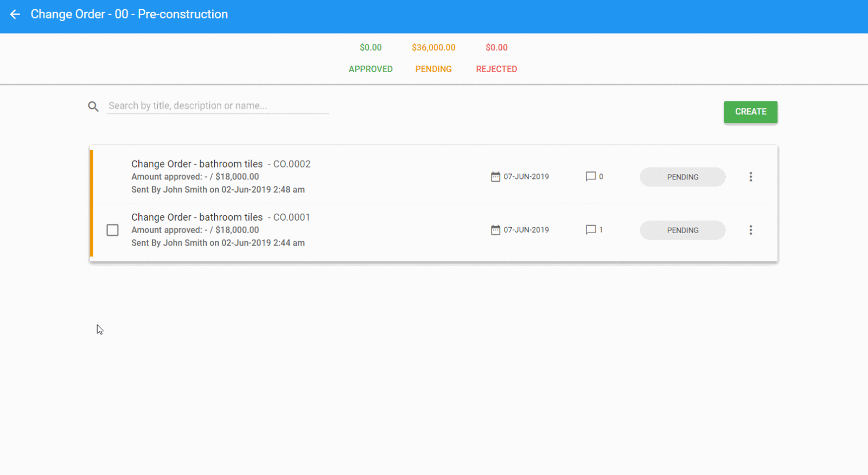Open more options for CO.0002
The width and height of the screenshot is (868, 475).
point(751,177)
